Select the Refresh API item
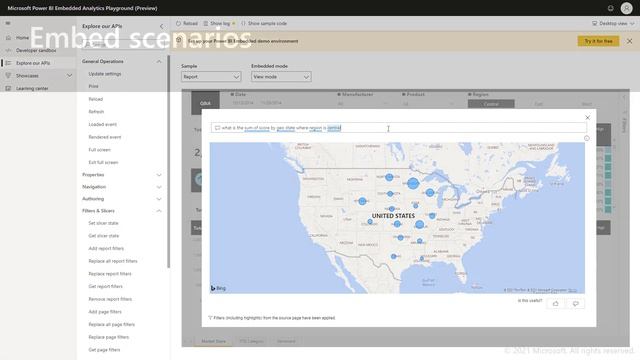 pos(96,112)
